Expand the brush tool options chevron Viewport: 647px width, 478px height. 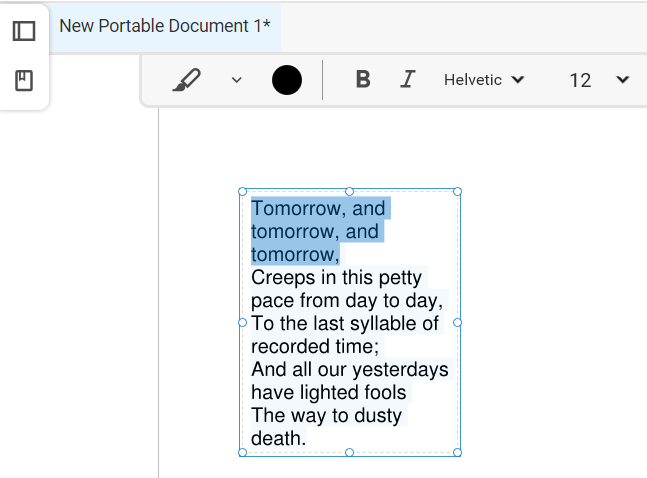point(236,80)
